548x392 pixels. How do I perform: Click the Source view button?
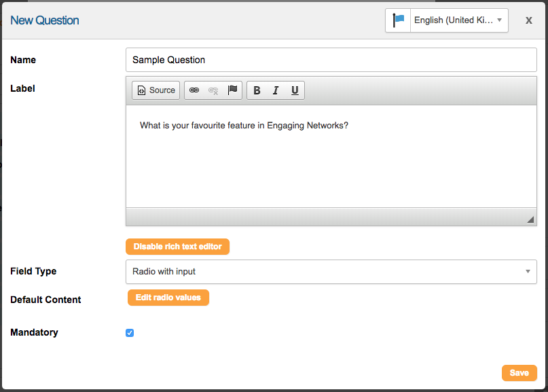156,90
